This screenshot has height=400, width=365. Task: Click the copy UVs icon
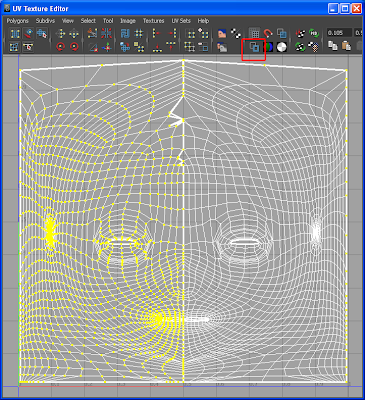[333, 46]
